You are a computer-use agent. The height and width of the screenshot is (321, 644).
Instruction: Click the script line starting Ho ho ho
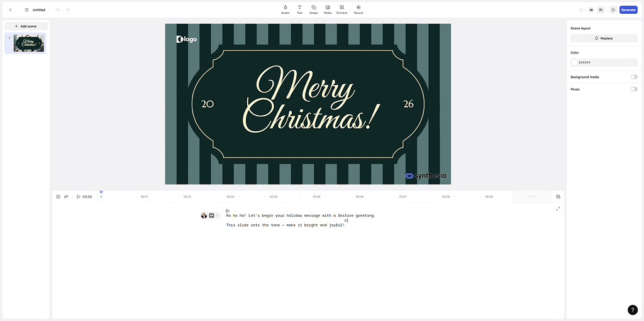coord(301,215)
